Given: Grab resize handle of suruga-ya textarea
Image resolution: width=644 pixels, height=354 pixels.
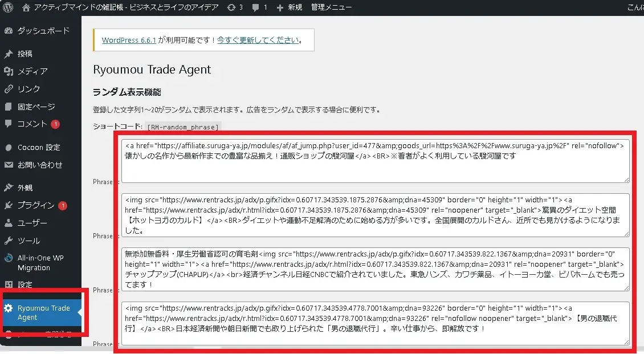Looking at the screenshot, I should coord(626,180).
